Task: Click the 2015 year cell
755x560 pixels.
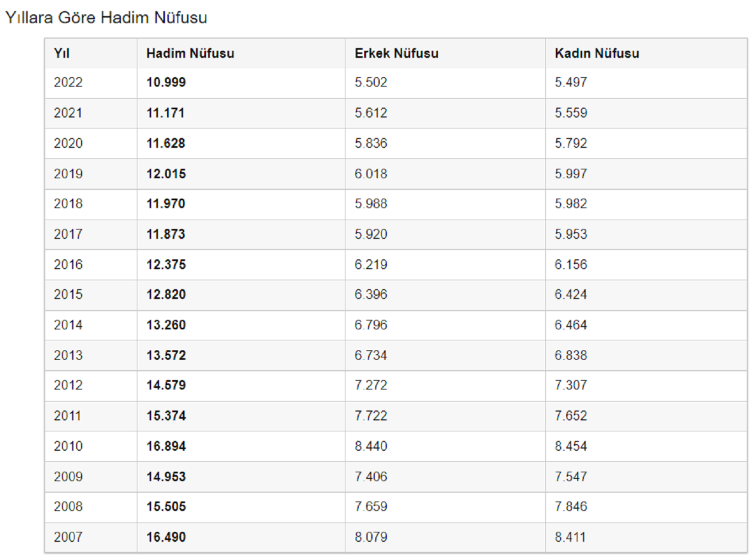Action: (68, 295)
